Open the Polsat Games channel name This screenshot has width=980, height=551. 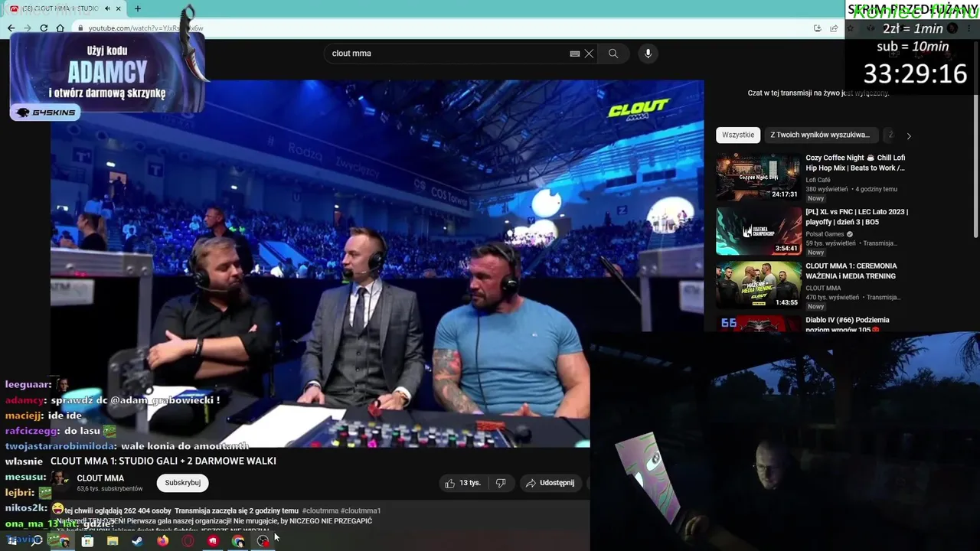pyautogui.click(x=824, y=234)
